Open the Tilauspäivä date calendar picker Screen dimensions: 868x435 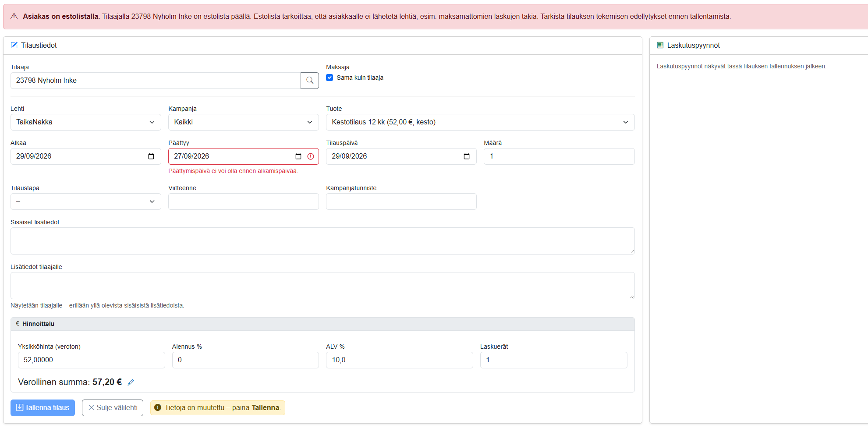click(x=467, y=156)
